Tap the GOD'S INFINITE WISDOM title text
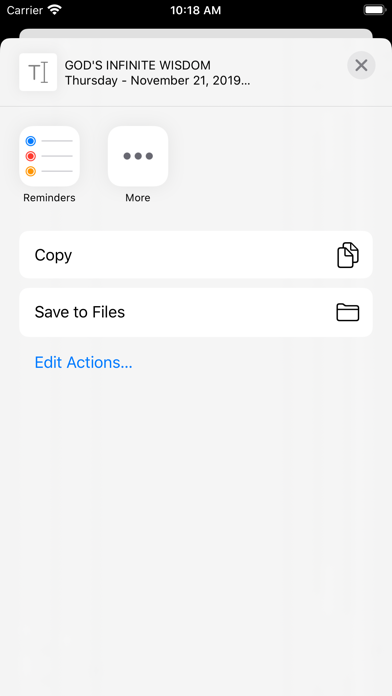Viewport: 392px width, 696px height. [138, 65]
